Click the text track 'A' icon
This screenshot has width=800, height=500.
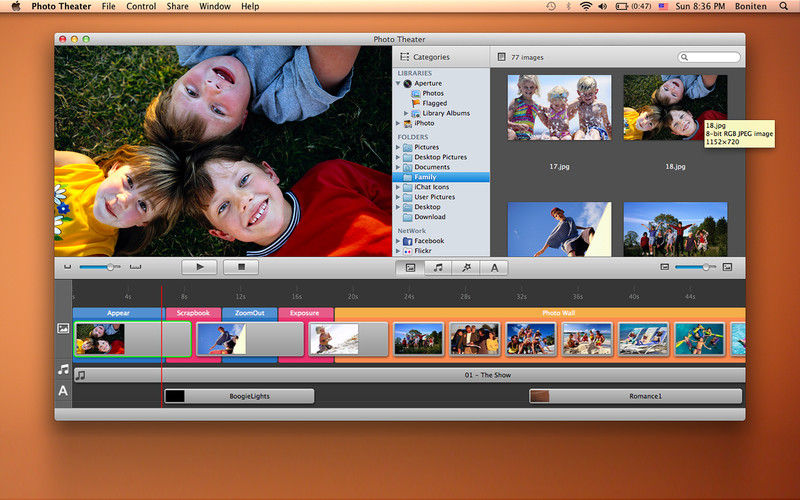click(63, 391)
